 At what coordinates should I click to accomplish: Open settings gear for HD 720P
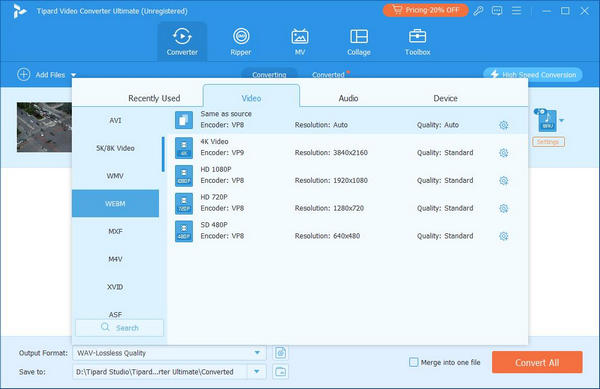pyautogui.click(x=504, y=208)
